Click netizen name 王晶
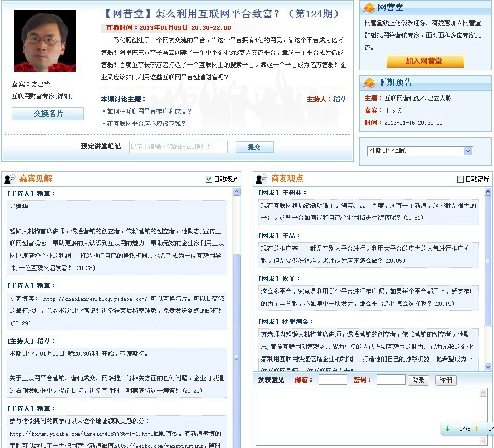Screen dimensions: 494x448 (x=288, y=236)
